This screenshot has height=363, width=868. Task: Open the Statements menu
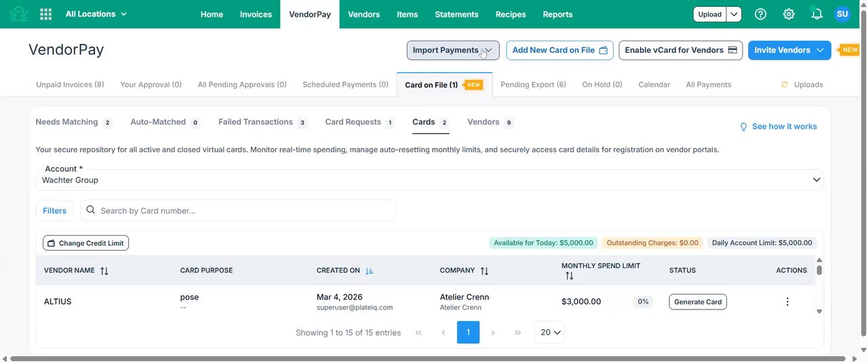[x=456, y=14]
